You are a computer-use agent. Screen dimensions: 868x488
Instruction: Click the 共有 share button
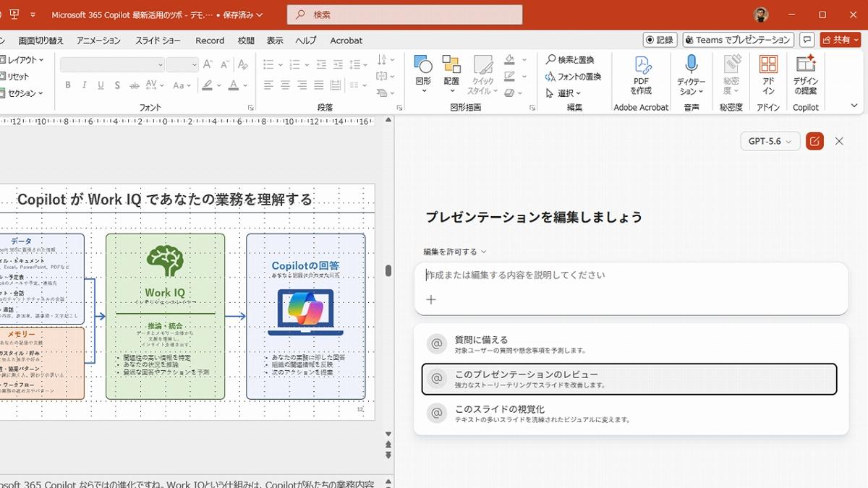[x=840, y=40]
